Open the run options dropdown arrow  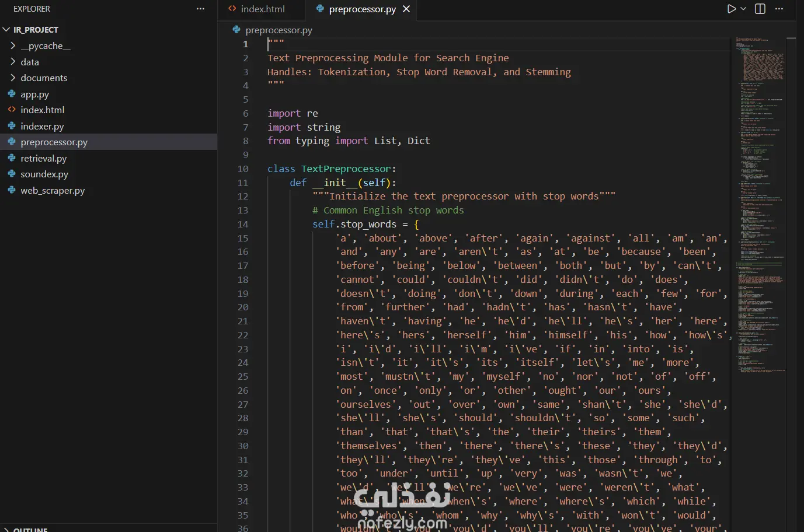(743, 9)
